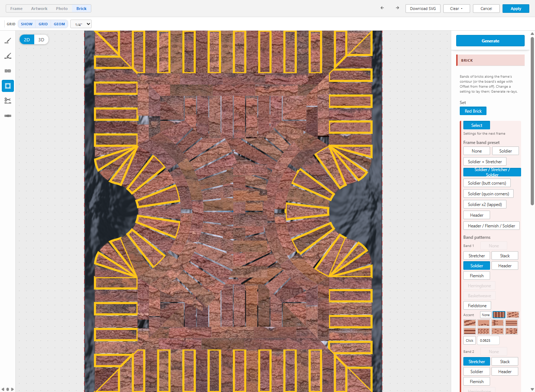Open the Photo tab

pyautogui.click(x=62, y=9)
